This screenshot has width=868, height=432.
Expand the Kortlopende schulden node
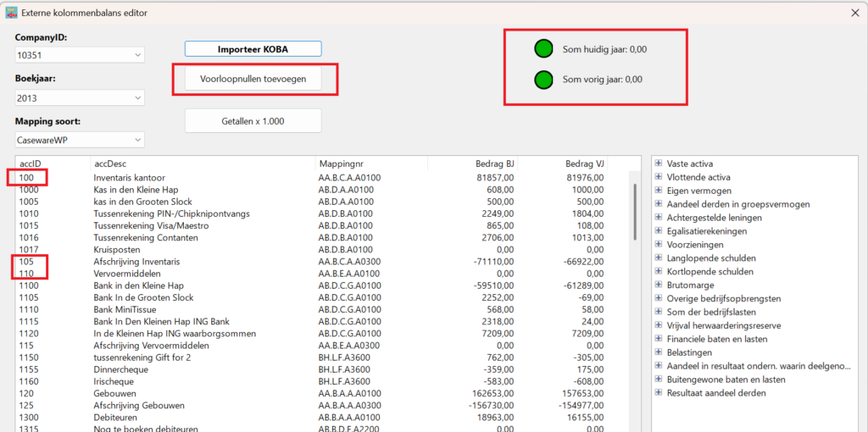pyautogui.click(x=659, y=272)
